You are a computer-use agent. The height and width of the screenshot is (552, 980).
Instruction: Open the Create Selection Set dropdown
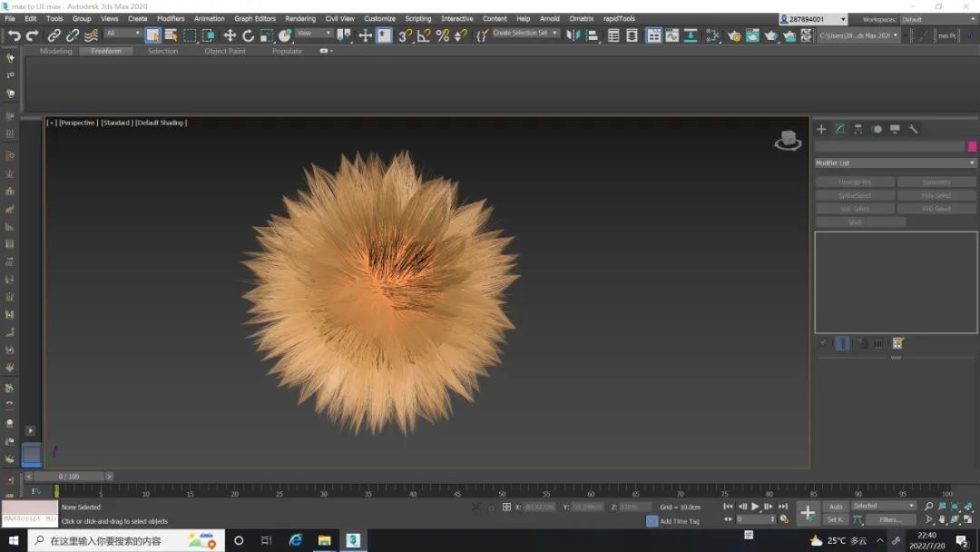point(525,34)
